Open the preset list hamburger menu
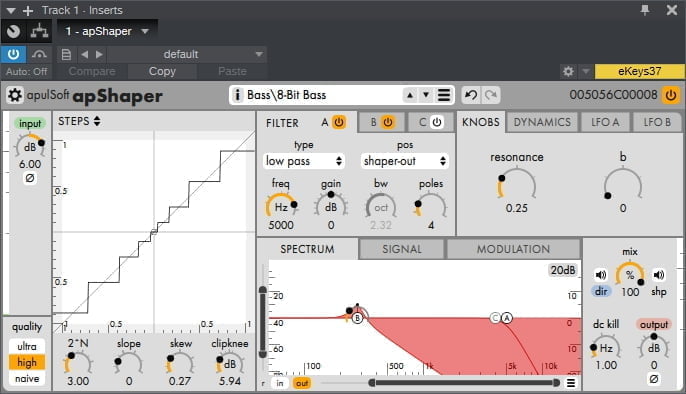This screenshot has height=394, width=686. pyautogui.click(x=444, y=95)
